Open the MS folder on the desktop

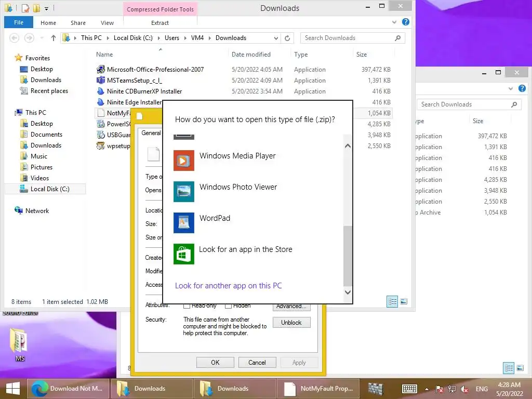click(19, 344)
